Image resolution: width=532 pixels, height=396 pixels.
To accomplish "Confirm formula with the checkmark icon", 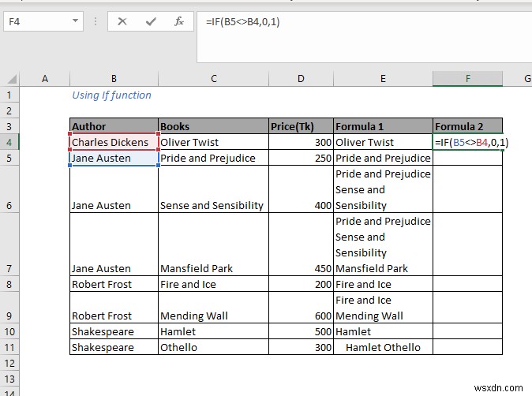I will tap(151, 22).
